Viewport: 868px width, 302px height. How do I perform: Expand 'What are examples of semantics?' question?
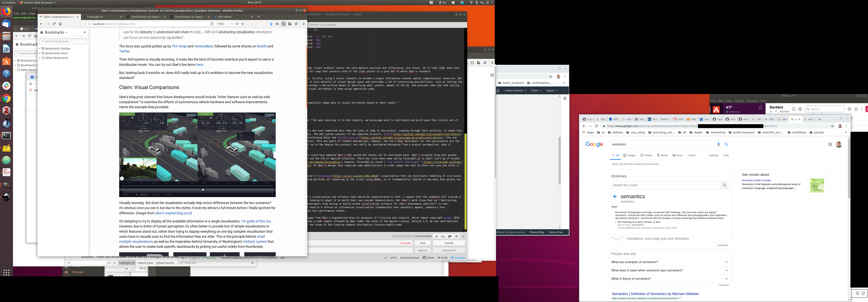669,262
